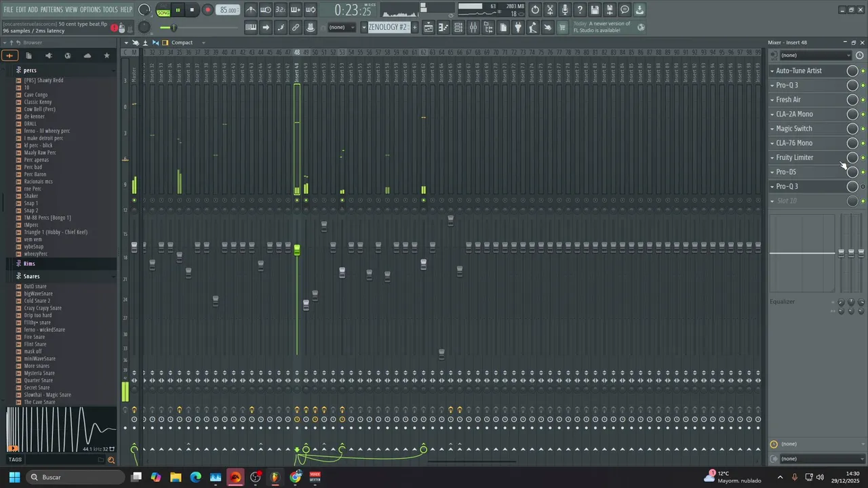Open snap dropdown showing (none)
Screen dimensions: 868x488
coord(341,27)
